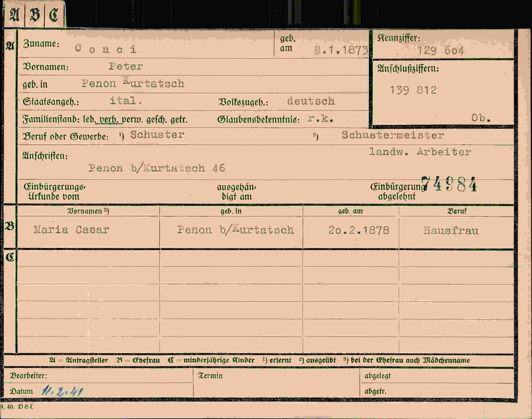
Task: Click the 'Anschriften:' label
Action: (x=45, y=156)
